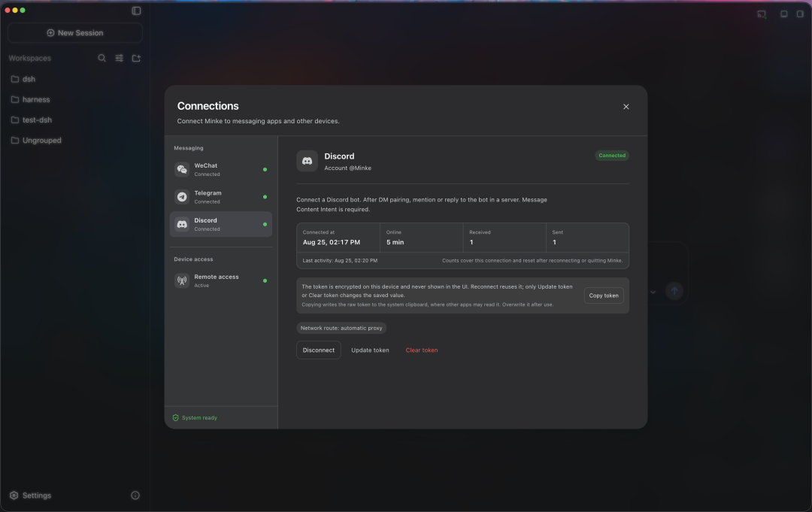The width and height of the screenshot is (812, 512).
Task: Click the System ready shield status
Action: tap(195, 418)
